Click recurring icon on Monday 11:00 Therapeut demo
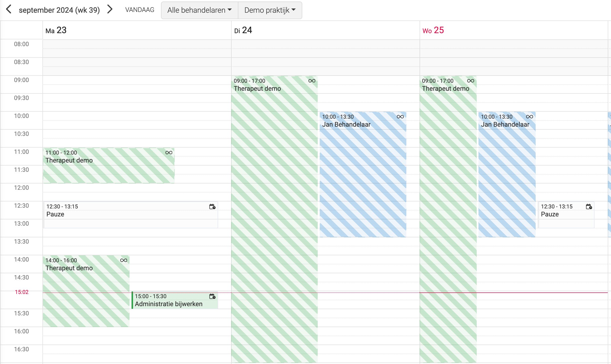Image resolution: width=611 pixels, height=364 pixels. tap(169, 153)
